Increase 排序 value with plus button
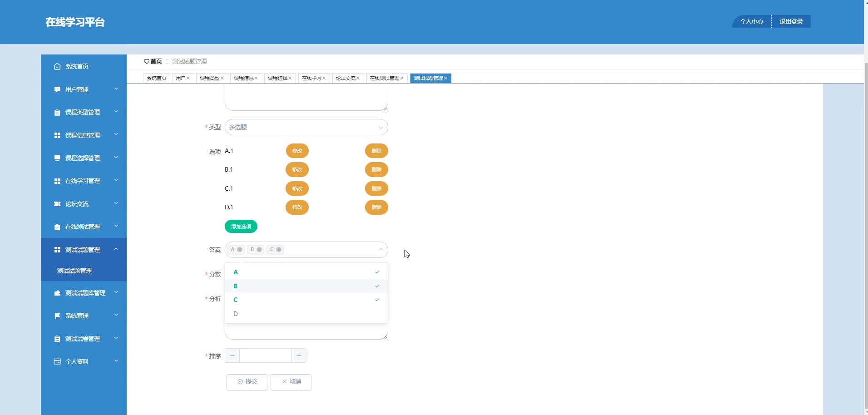Screen dimensions: 868x415 pos(299,356)
